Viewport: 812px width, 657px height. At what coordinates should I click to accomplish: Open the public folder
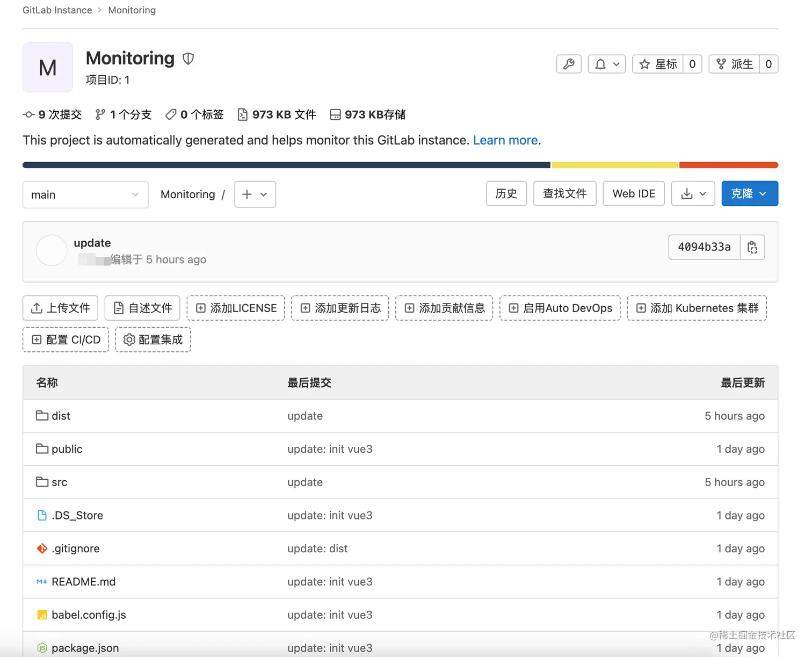tap(67, 449)
